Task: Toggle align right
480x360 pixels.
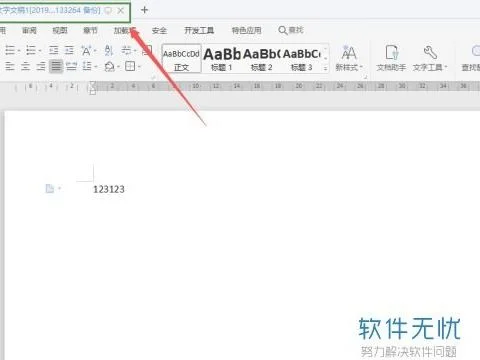Action: pyautogui.click(x=41, y=66)
